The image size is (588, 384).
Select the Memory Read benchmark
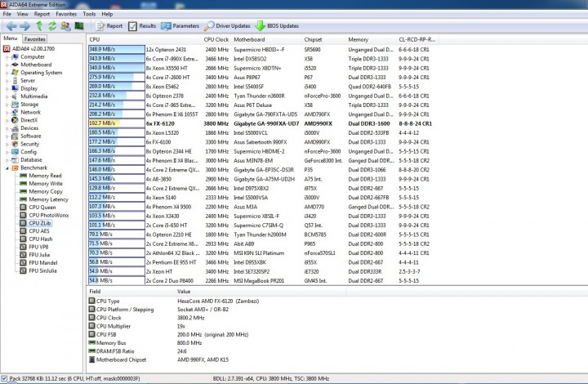coord(45,176)
